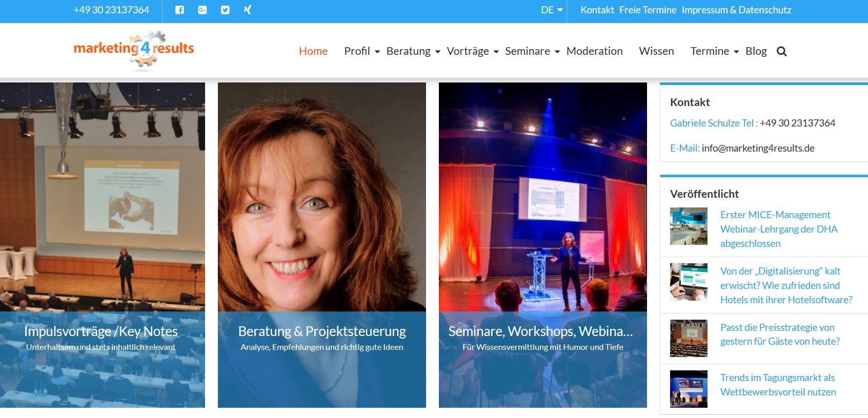Image resolution: width=868 pixels, height=418 pixels.
Task: Click the marketing4results logo
Action: click(x=134, y=50)
